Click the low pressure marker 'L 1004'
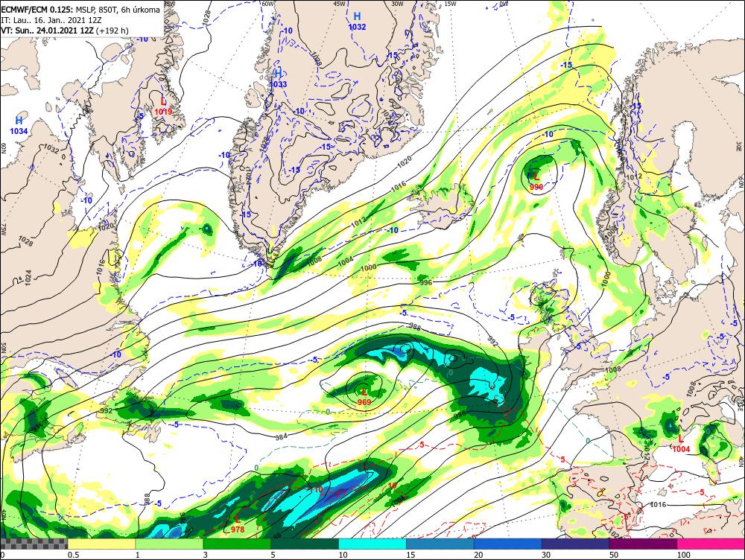 point(681,444)
